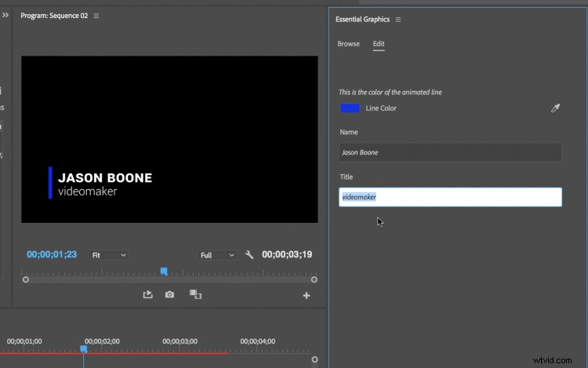Click the timeline ruler playhead marker
The height and width of the screenshot is (368, 588).
point(84,349)
